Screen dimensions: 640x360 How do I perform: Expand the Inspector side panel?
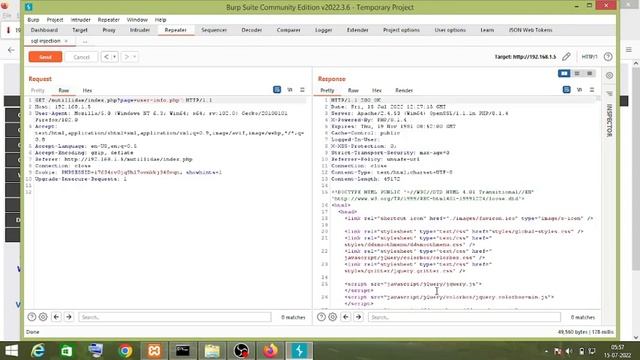(609, 120)
